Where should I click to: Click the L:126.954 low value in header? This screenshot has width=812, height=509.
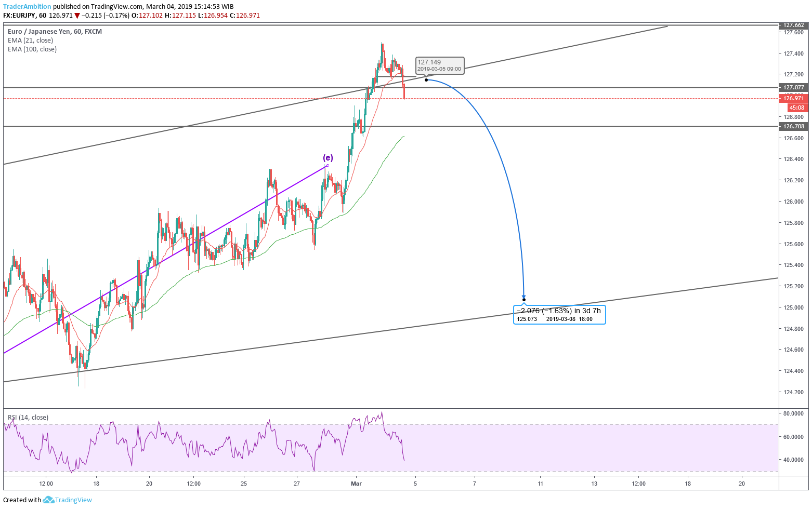[214, 16]
